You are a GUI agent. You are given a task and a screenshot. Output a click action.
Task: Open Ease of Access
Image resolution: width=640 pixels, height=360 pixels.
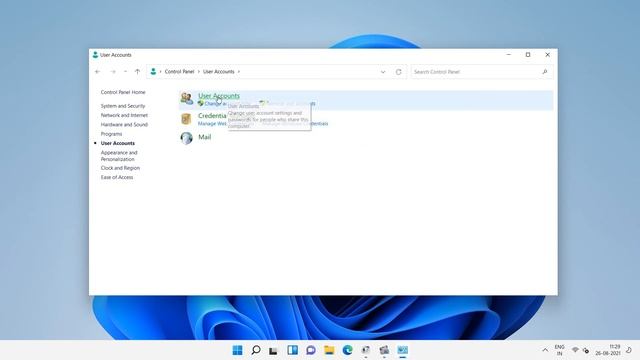[x=117, y=177]
